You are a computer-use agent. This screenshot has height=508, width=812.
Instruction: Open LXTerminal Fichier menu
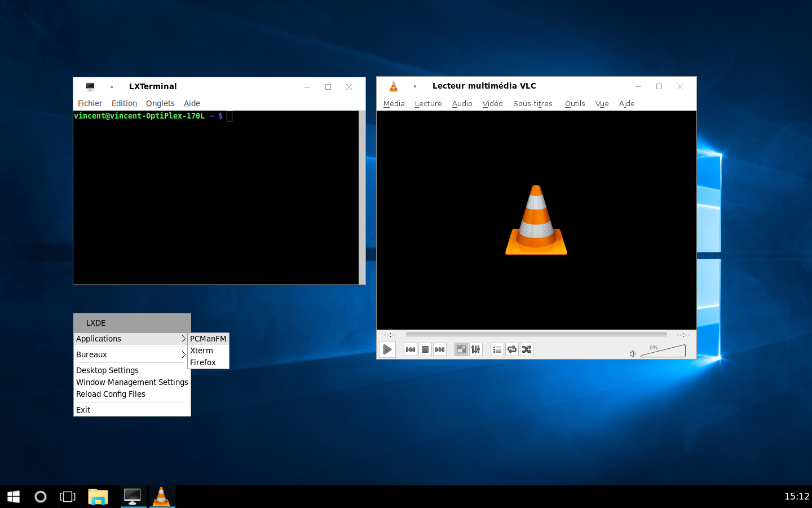[90, 103]
